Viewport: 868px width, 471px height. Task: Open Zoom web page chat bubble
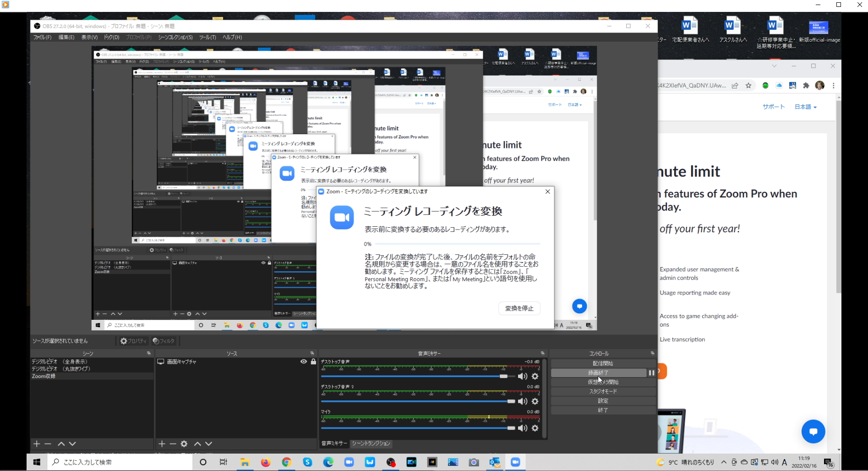coord(813,432)
